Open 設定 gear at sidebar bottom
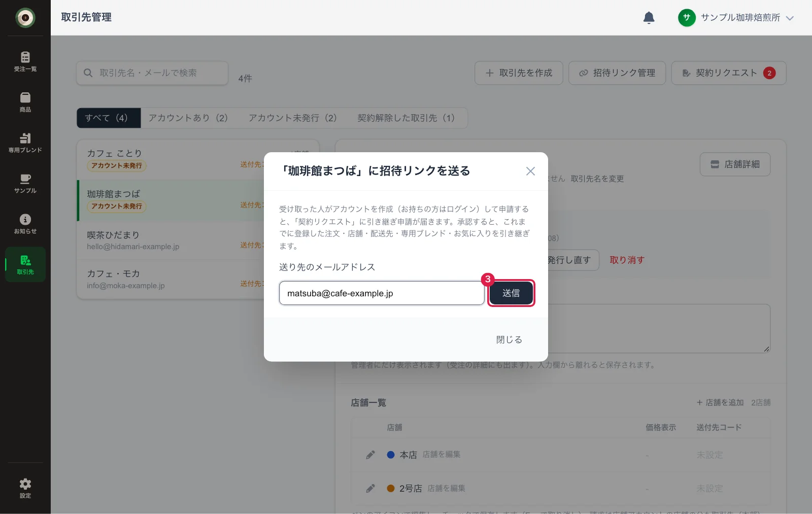 [x=25, y=488]
